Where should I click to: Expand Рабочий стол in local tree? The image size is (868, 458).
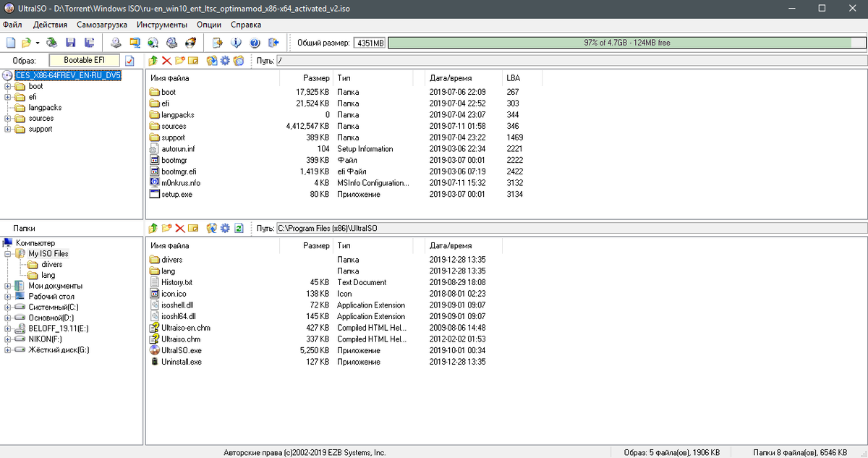[8, 297]
